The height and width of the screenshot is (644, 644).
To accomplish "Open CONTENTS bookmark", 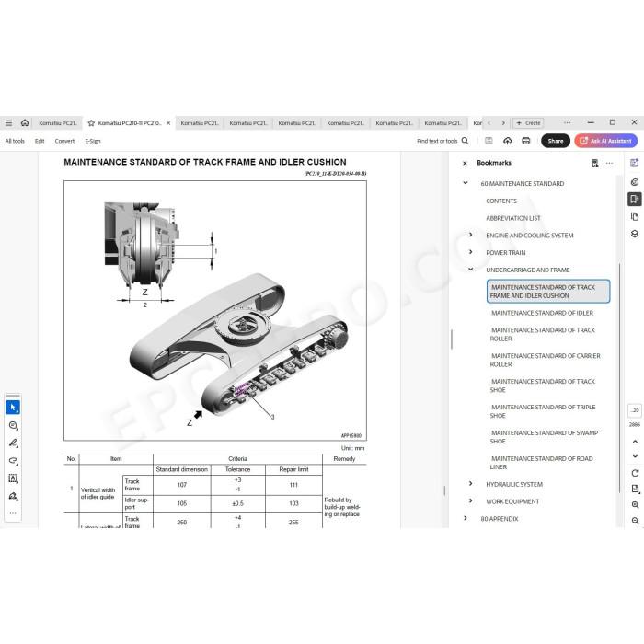I will (x=501, y=201).
